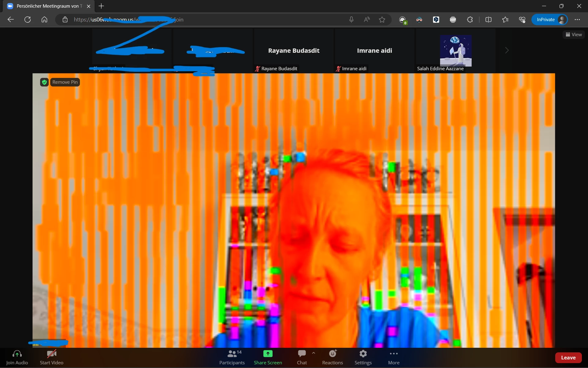
Task: Click the Join Audio headphone icon
Action: 17,354
